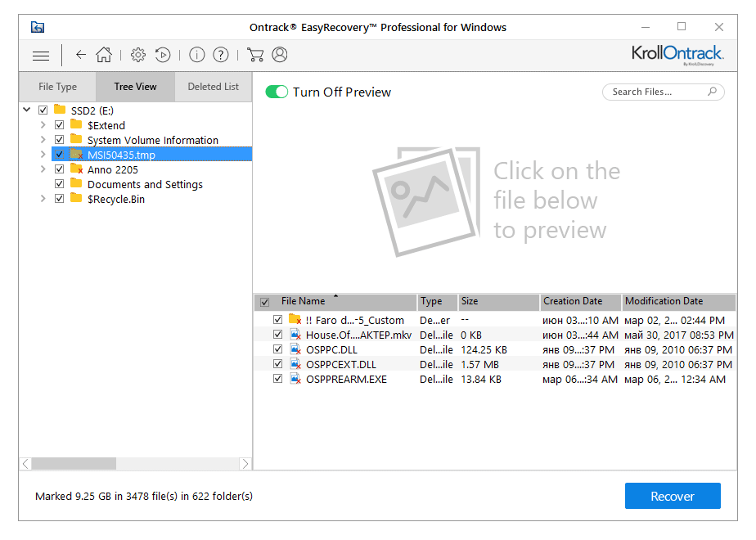
Task: Expand the System Volume Information node
Action: tap(43, 140)
